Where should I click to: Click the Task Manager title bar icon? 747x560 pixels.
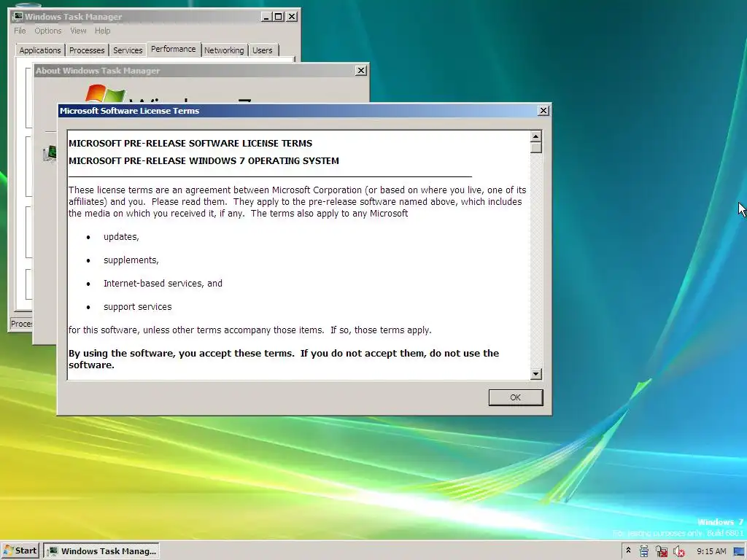(x=18, y=17)
